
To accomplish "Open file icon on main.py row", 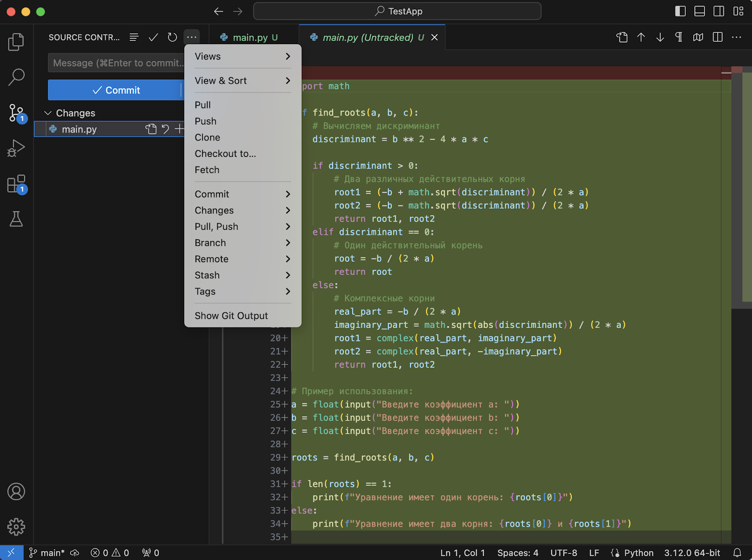I will coord(150,129).
